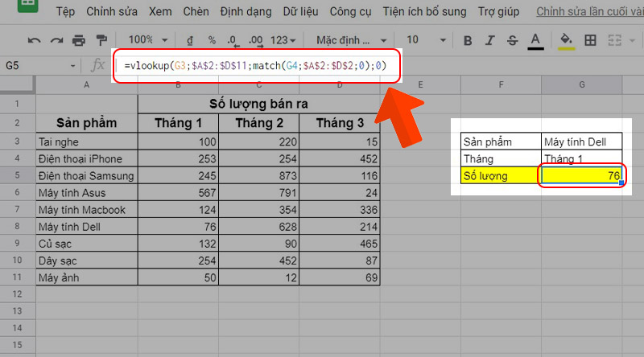This screenshot has height=357, width=644.
Task: Select cell Máy tính Asus
Action: 87,193
